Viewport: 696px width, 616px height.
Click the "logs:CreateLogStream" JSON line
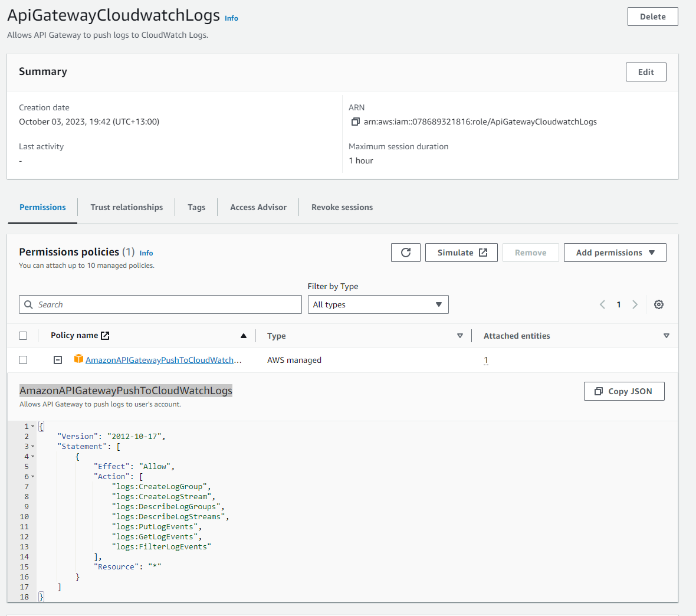164,497
